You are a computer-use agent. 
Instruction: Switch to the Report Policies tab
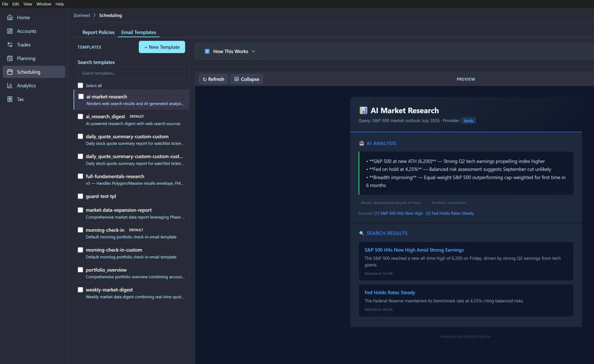point(98,32)
